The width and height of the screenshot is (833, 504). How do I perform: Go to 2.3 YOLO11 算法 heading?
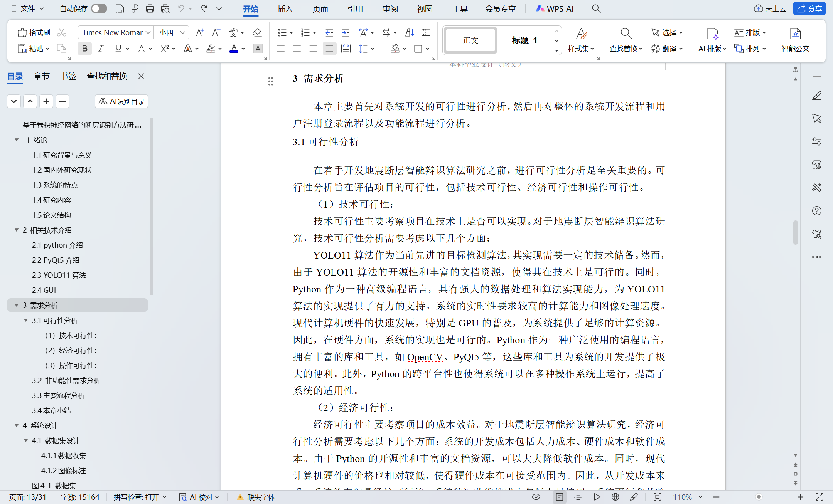59,275
